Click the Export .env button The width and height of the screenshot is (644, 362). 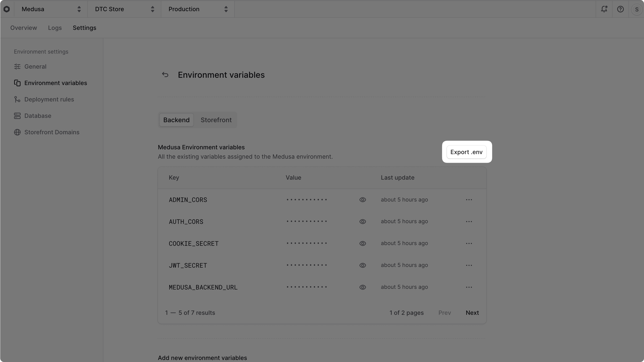coord(467,152)
